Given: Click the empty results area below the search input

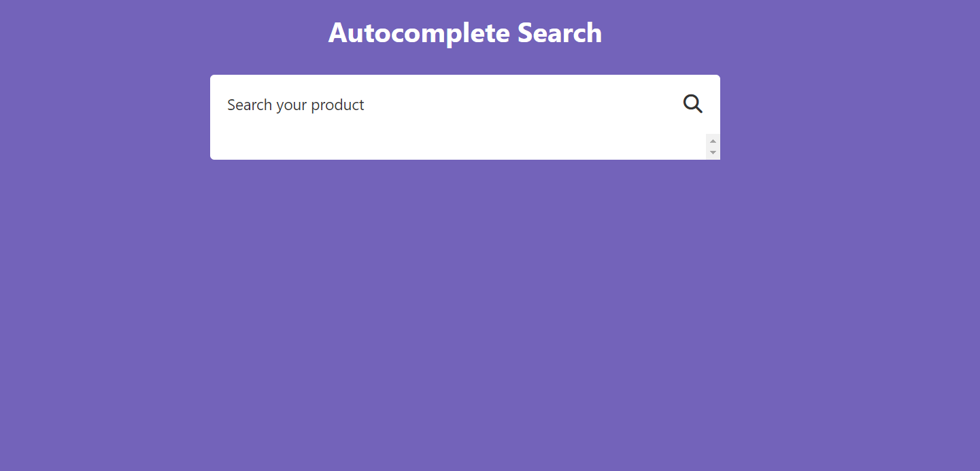Looking at the screenshot, I should coord(458,147).
